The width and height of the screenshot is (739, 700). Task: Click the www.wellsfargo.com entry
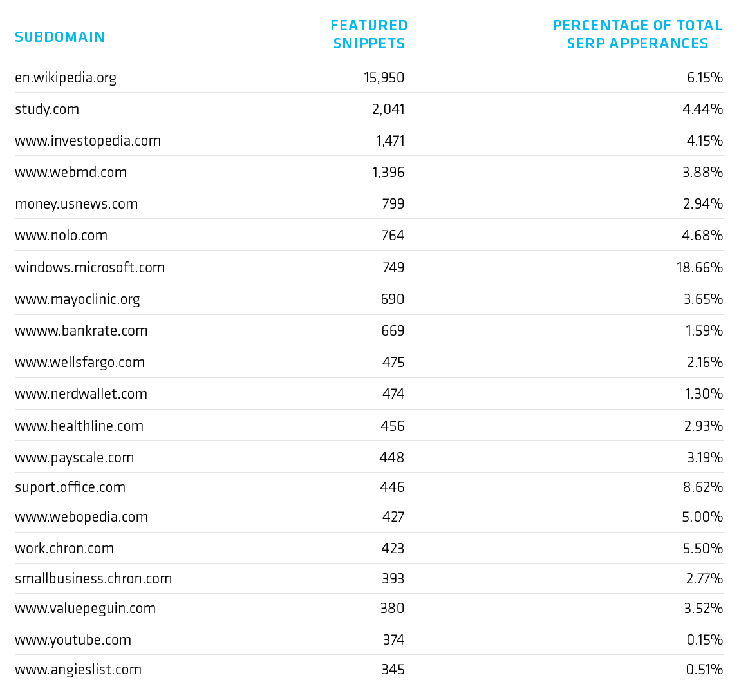click(80, 363)
